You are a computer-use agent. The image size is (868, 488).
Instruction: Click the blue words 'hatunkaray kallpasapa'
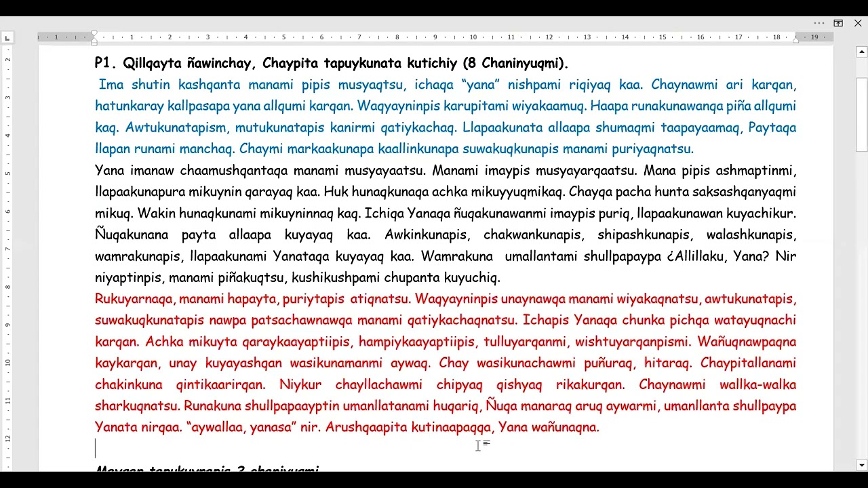tap(162, 106)
